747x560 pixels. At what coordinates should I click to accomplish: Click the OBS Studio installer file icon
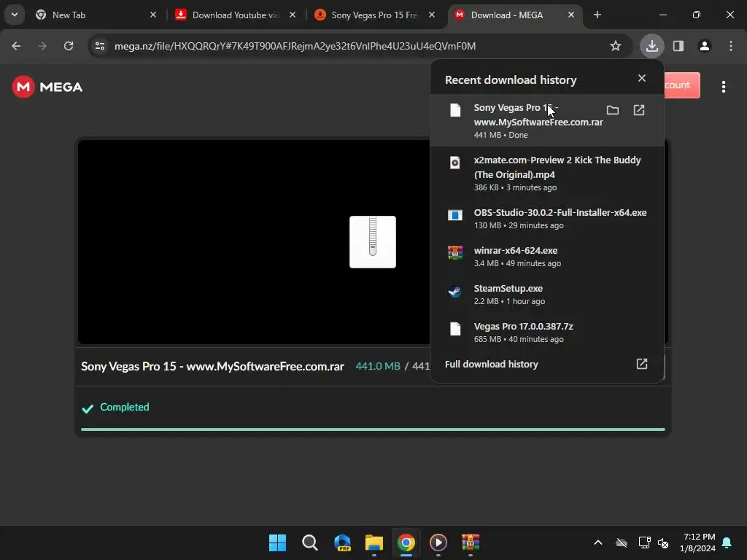[x=455, y=215]
